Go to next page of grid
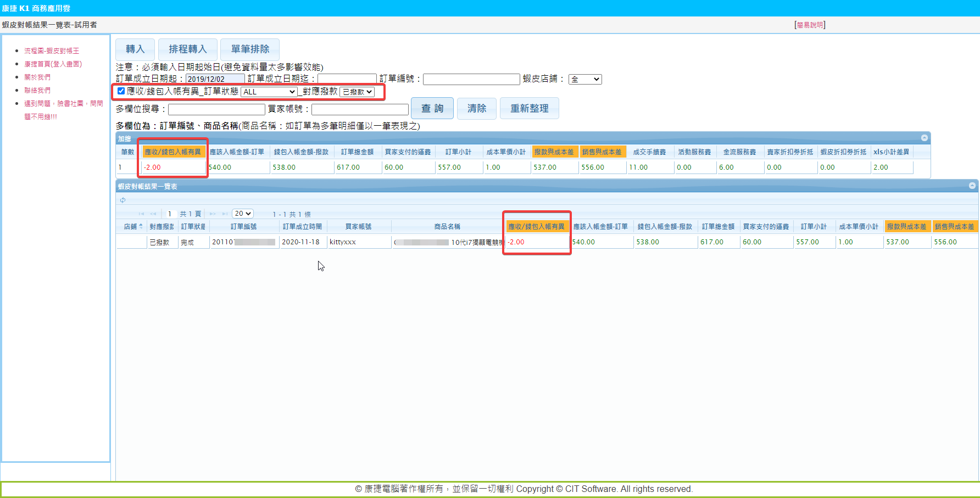 [213, 214]
